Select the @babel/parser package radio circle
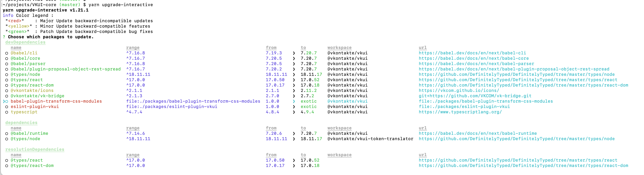Screen dimensions: 644x175 (x=7, y=64)
